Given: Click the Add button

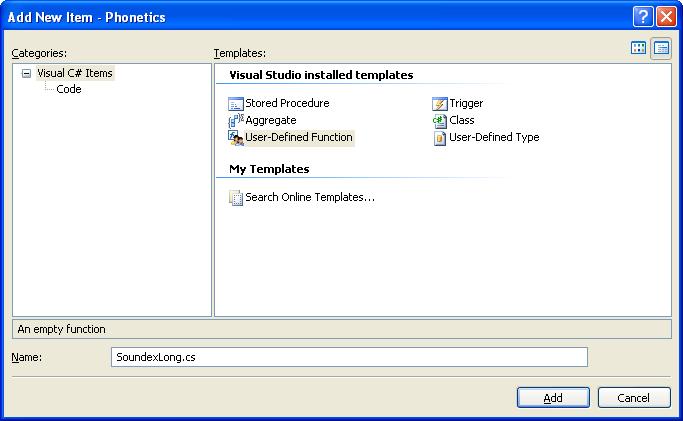Looking at the screenshot, I should (x=553, y=397).
